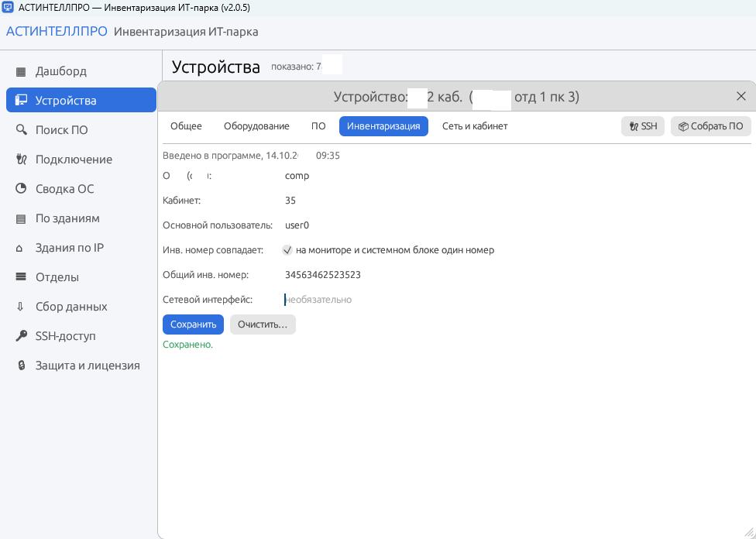The width and height of the screenshot is (756, 539).
Task: Navigate to Подключение in the sidebar
Action: click(x=81, y=160)
